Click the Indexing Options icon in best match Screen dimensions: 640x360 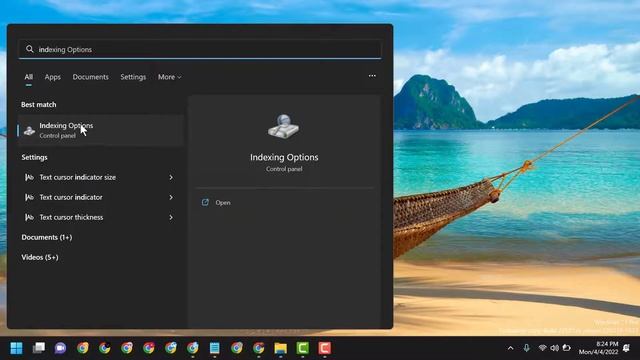tap(29, 131)
